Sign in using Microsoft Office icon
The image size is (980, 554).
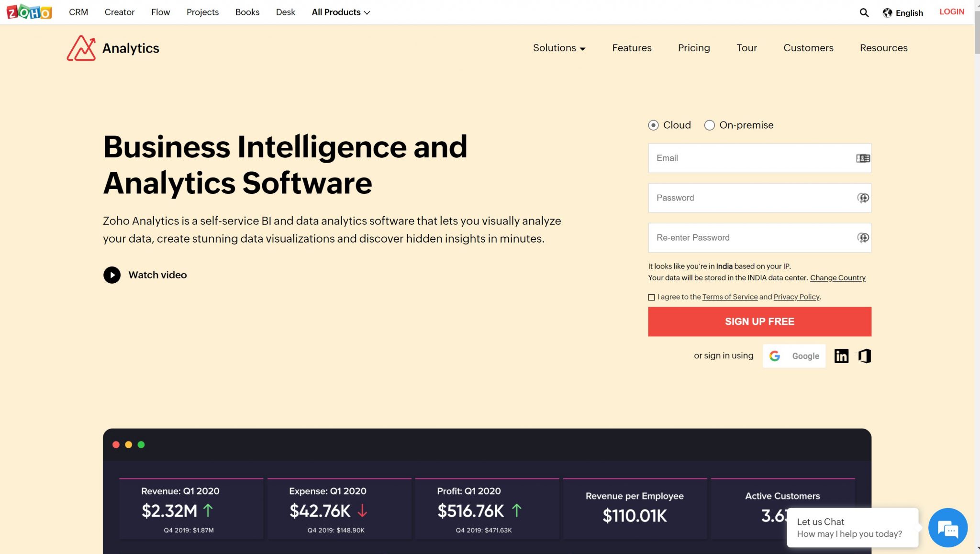[864, 356]
